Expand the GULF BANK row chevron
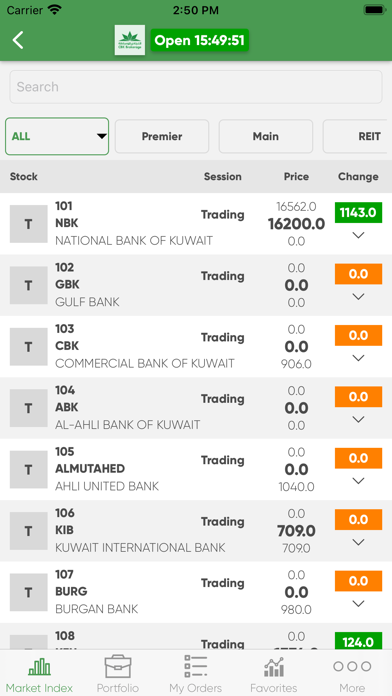 [358, 297]
